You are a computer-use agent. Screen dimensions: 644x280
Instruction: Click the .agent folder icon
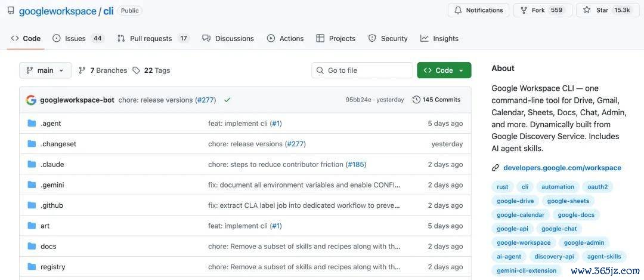(x=32, y=124)
